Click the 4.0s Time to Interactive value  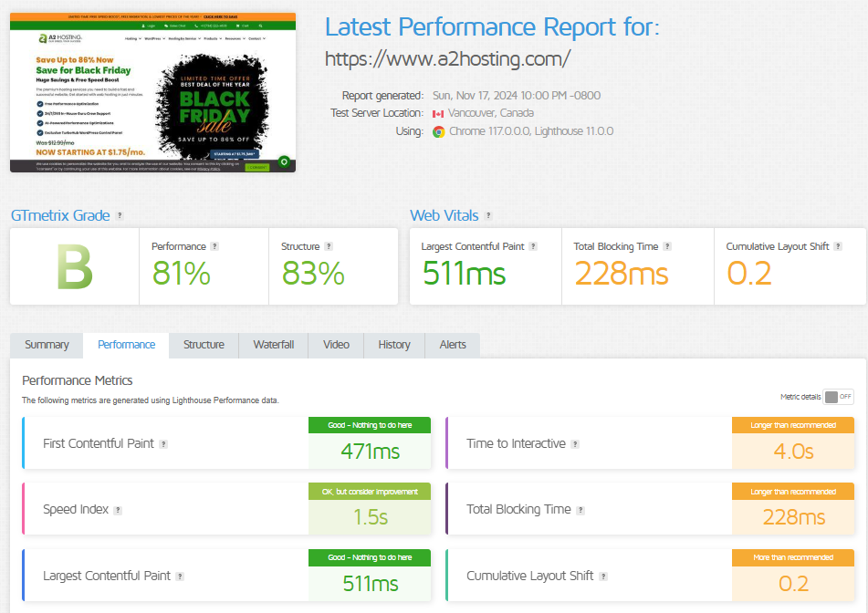coord(793,452)
